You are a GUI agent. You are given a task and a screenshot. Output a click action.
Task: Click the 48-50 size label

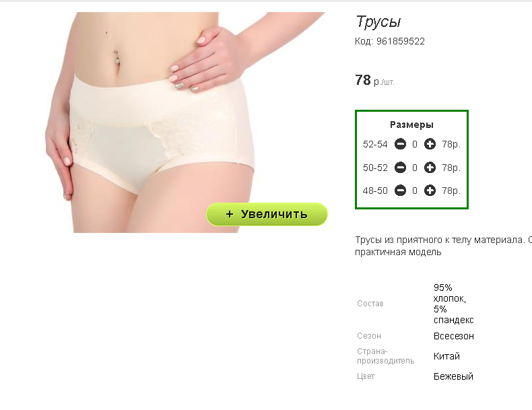[x=375, y=191]
